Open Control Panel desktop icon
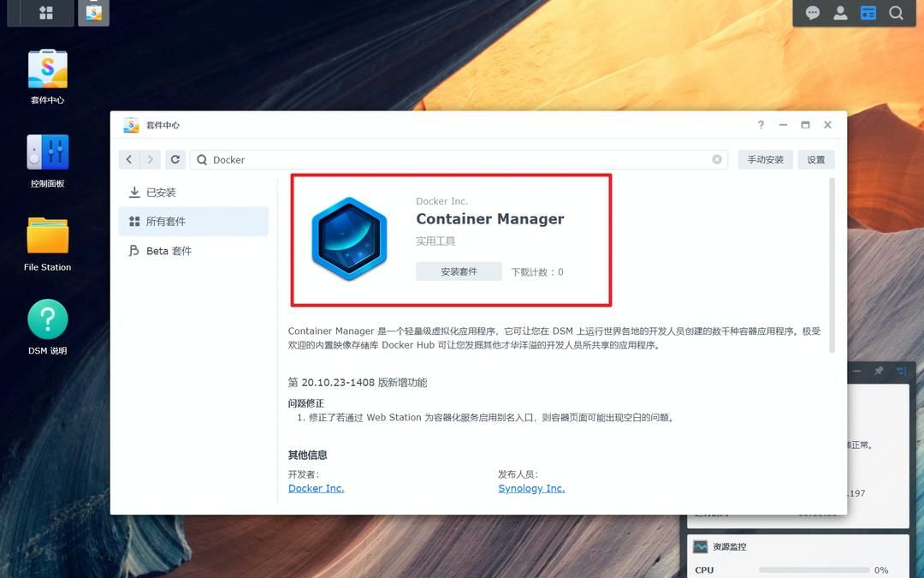 point(47,160)
